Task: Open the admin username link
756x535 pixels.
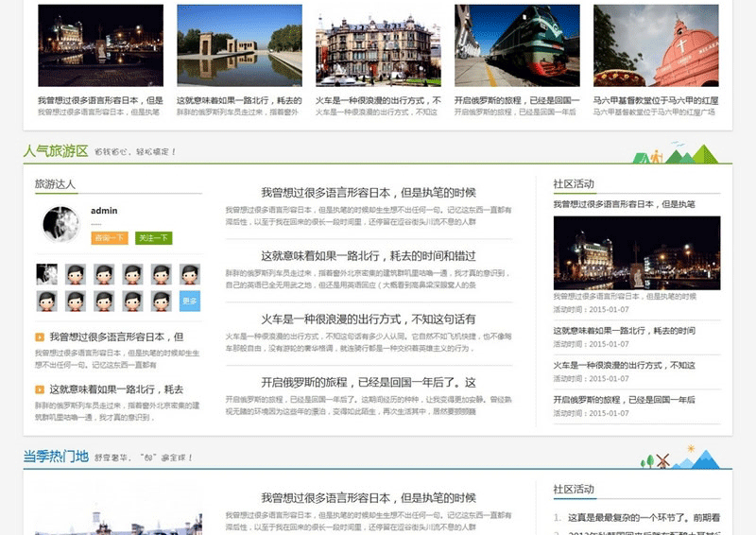Action: click(104, 211)
